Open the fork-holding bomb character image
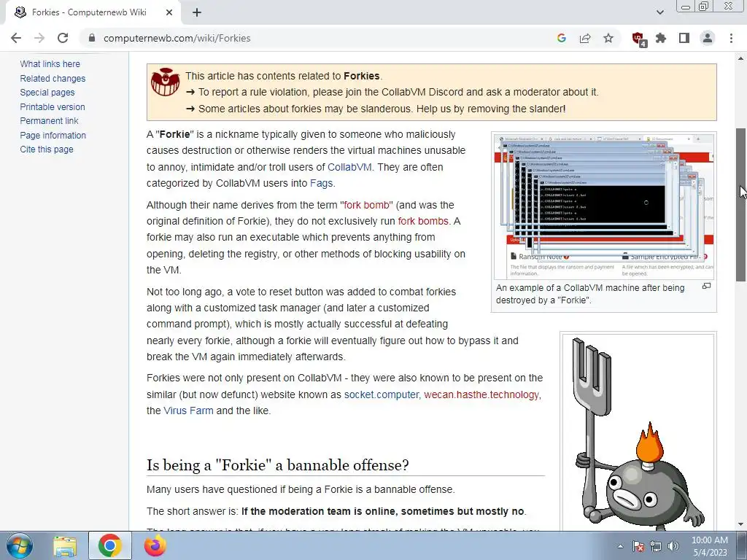 (638, 432)
